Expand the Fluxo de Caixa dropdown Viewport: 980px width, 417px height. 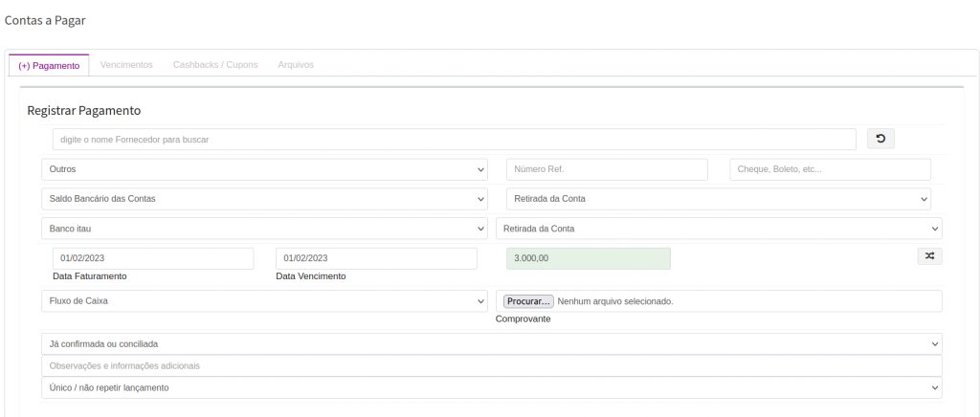click(264, 301)
